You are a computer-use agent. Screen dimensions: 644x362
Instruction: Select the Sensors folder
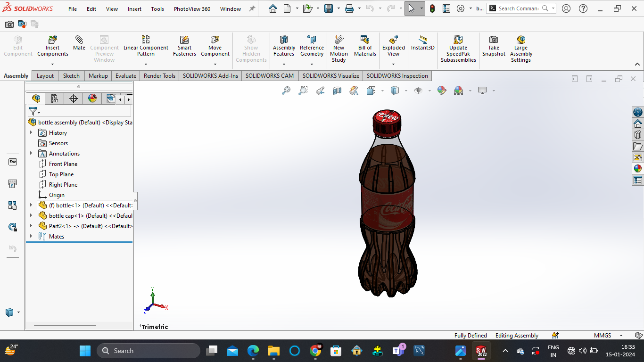(x=58, y=143)
